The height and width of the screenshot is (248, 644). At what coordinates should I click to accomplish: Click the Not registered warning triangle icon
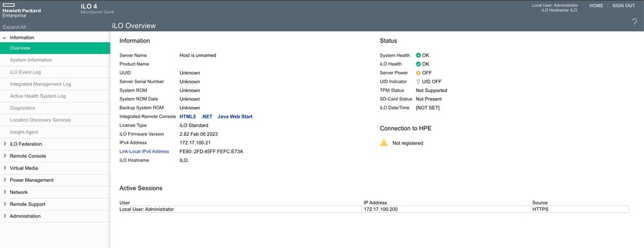pos(384,143)
